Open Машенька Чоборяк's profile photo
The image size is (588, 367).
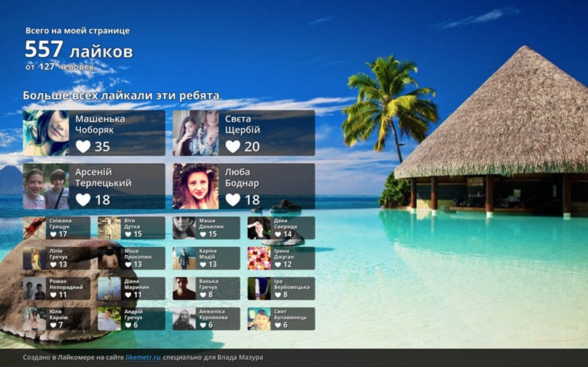click(x=46, y=133)
